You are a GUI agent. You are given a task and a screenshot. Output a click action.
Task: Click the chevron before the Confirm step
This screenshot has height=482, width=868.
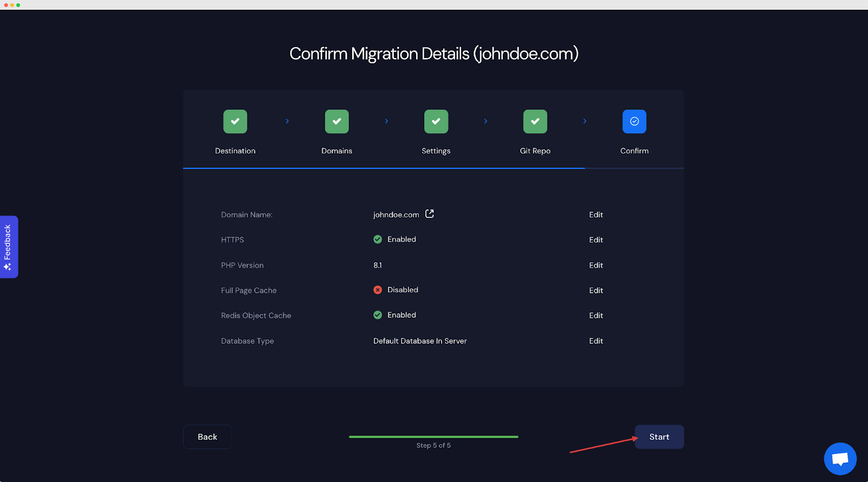tap(584, 121)
